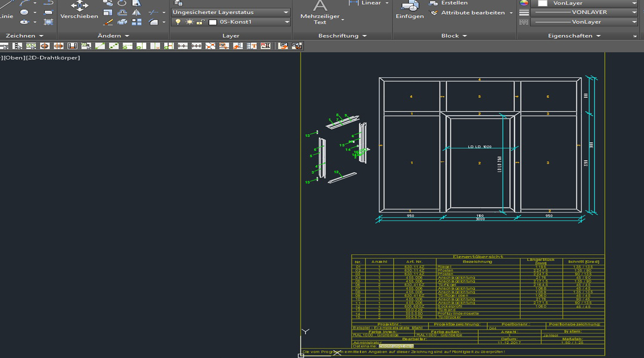Expand the Eigenschaften panel
The height and width of the screenshot is (358, 644).
pos(574,36)
